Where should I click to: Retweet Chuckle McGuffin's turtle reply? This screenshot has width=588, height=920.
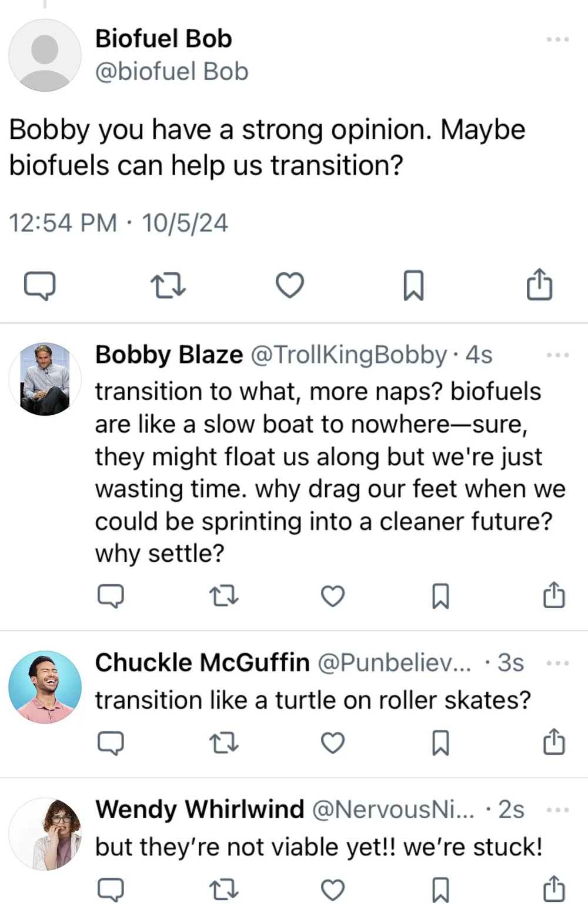click(224, 744)
